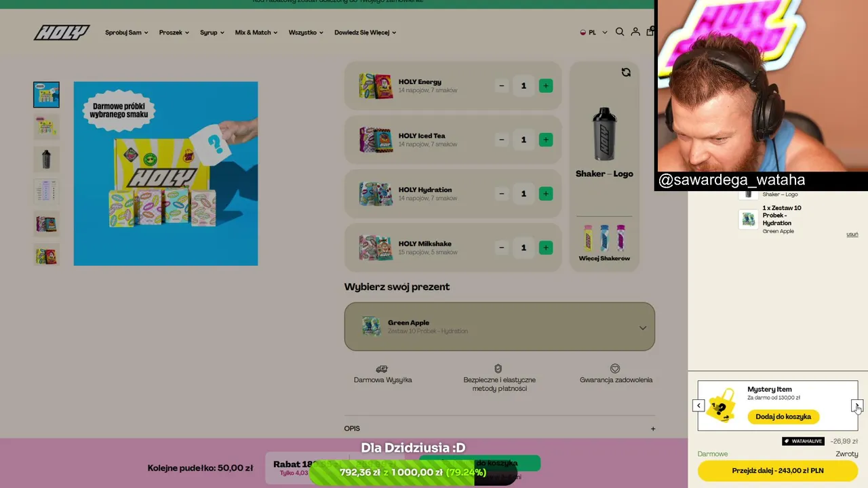
Task: Decrease HOLY Milkshake quantity
Action: click(x=502, y=247)
